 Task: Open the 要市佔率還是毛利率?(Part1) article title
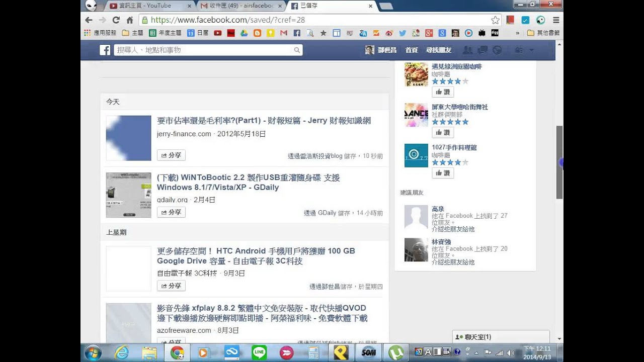[x=264, y=121]
